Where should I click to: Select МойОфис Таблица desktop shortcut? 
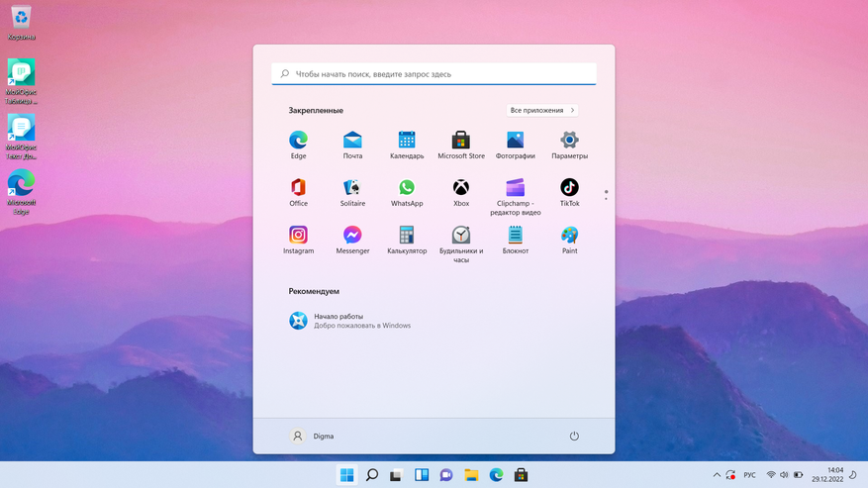(x=21, y=81)
